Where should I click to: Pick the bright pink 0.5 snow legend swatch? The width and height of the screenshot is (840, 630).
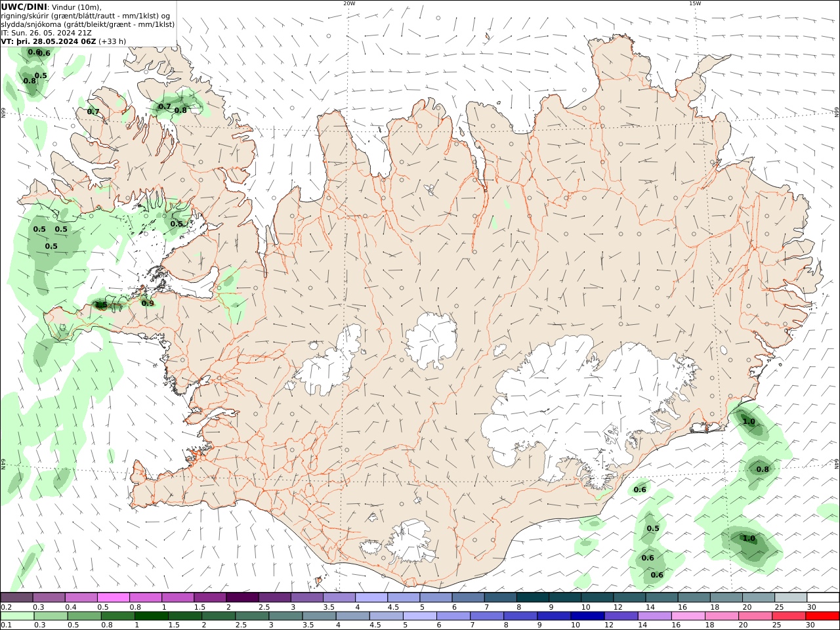(113, 597)
